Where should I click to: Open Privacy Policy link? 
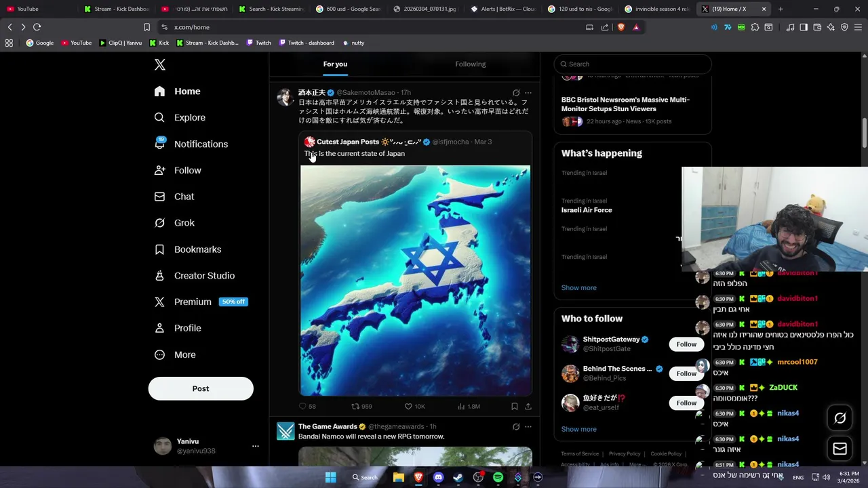(x=625, y=453)
